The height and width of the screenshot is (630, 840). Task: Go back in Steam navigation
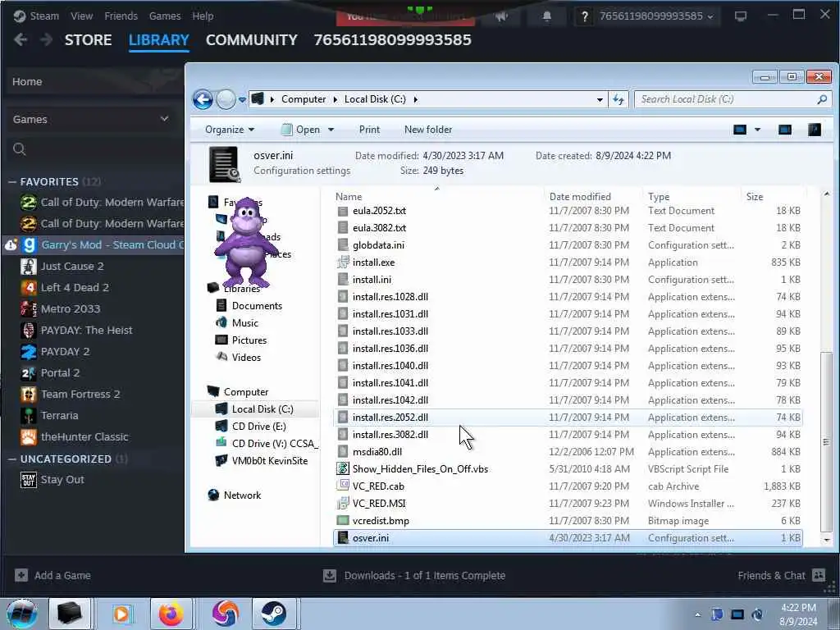tap(21, 39)
